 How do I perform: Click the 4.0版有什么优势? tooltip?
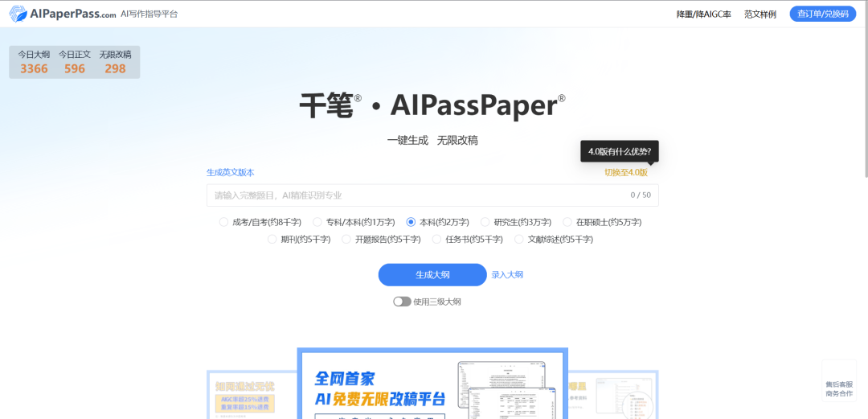pos(620,150)
